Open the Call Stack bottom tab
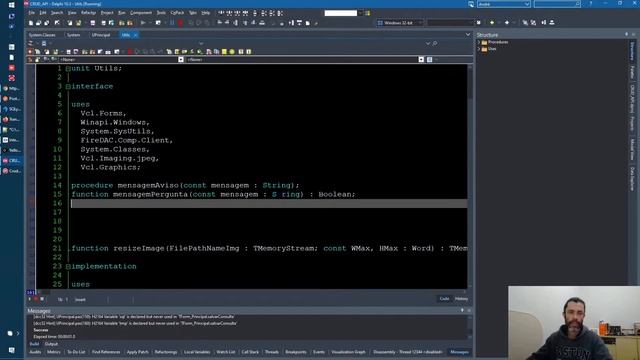Image resolution: width=640 pixels, height=360 pixels. [x=250, y=352]
